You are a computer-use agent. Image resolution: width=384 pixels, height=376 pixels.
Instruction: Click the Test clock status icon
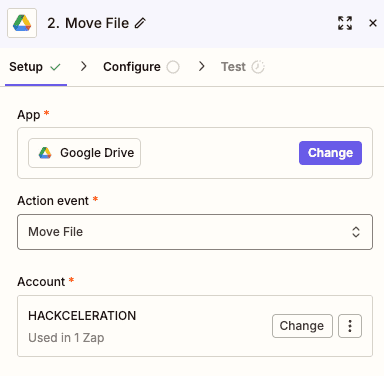click(258, 67)
